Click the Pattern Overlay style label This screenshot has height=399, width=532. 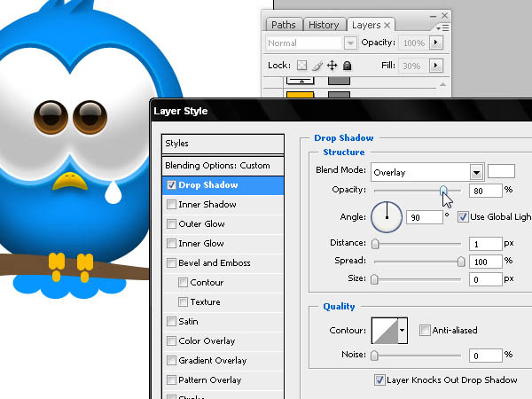pyautogui.click(x=209, y=380)
